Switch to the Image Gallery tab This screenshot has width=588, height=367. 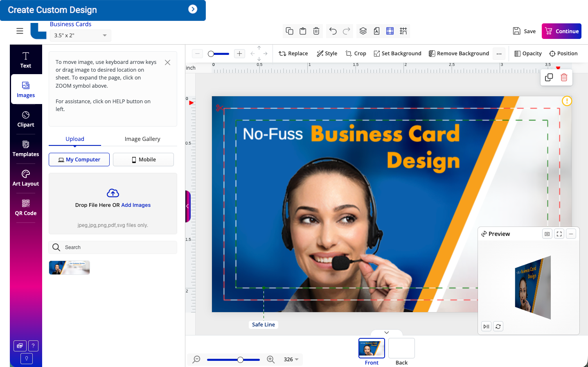pos(142,139)
